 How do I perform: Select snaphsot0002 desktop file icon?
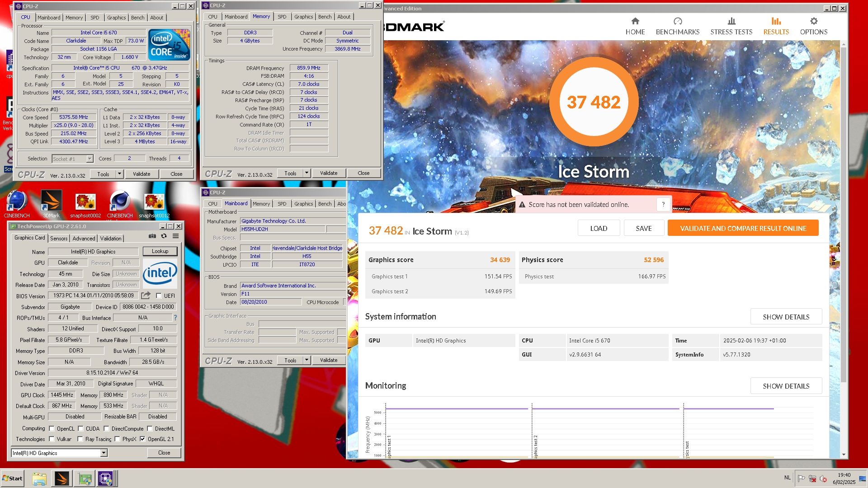85,204
